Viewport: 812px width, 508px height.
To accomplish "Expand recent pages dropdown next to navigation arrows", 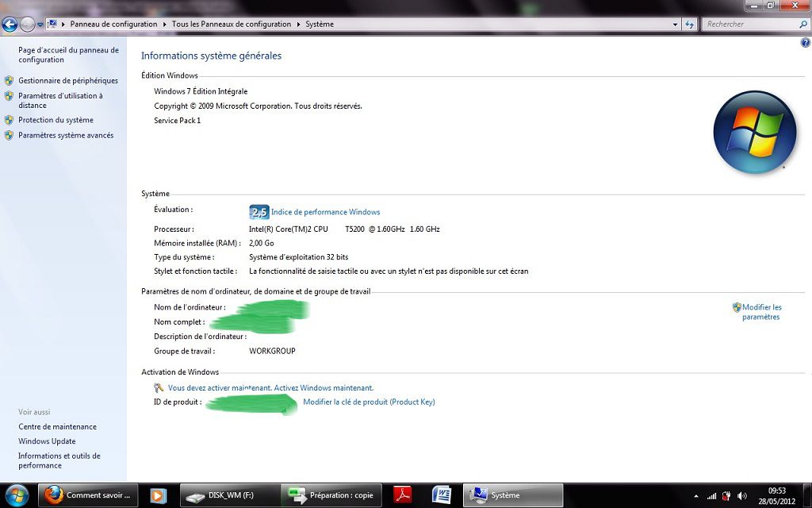I will (x=40, y=25).
